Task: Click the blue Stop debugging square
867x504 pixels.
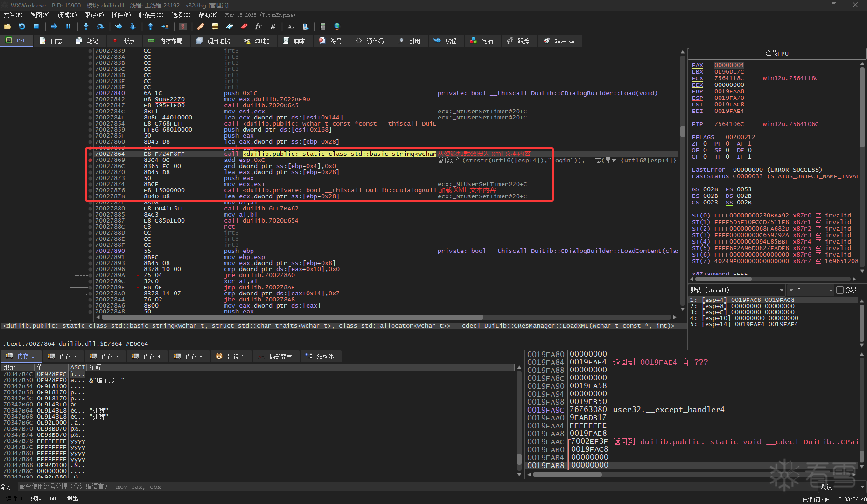Action: (x=36, y=27)
